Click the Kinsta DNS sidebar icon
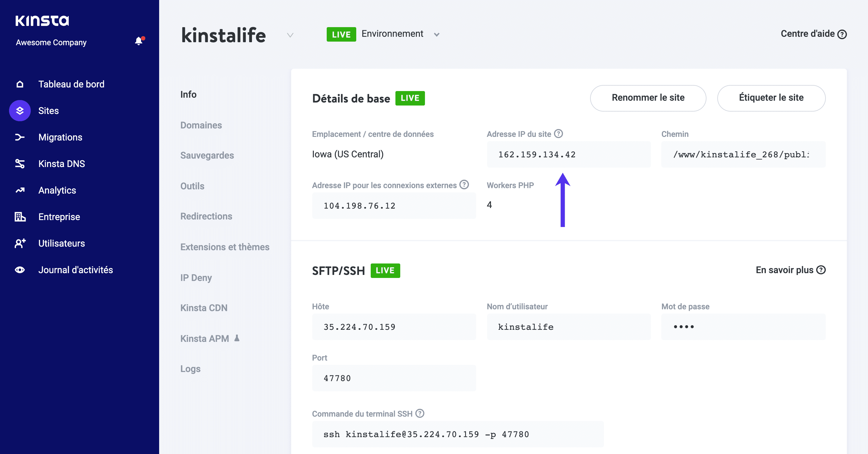Viewport: 868px width, 454px height. tap(20, 164)
